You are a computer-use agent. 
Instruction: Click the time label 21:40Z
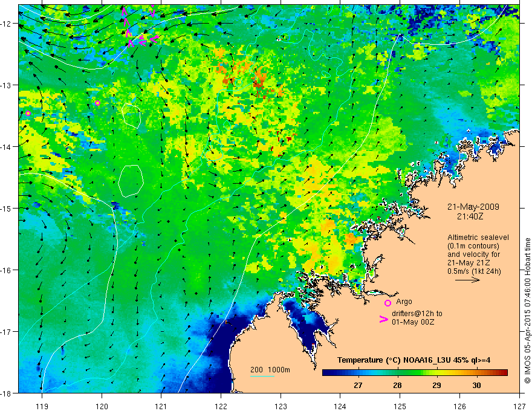coord(470,216)
